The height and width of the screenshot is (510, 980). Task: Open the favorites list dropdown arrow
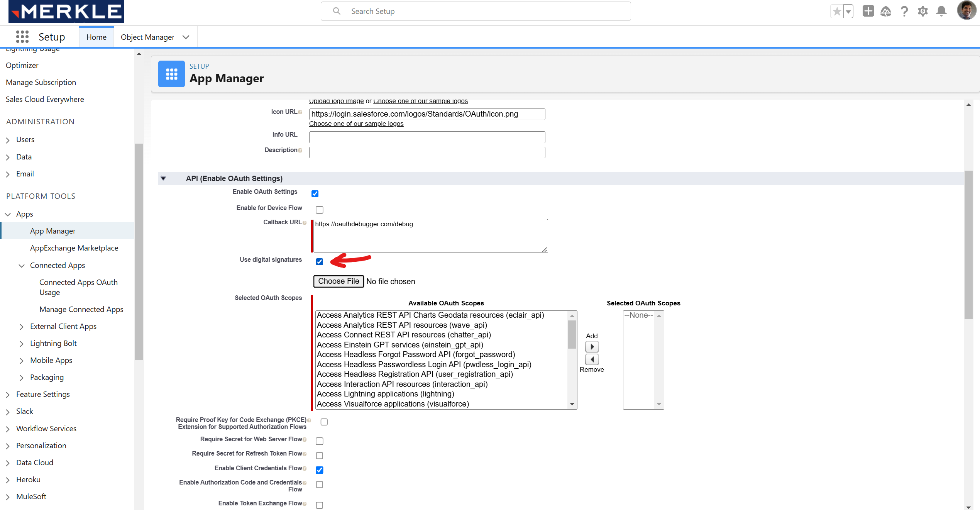(848, 11)
